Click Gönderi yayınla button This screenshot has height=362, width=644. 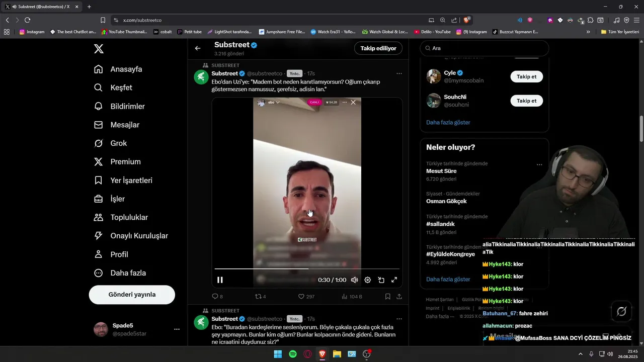coord(132,295)
